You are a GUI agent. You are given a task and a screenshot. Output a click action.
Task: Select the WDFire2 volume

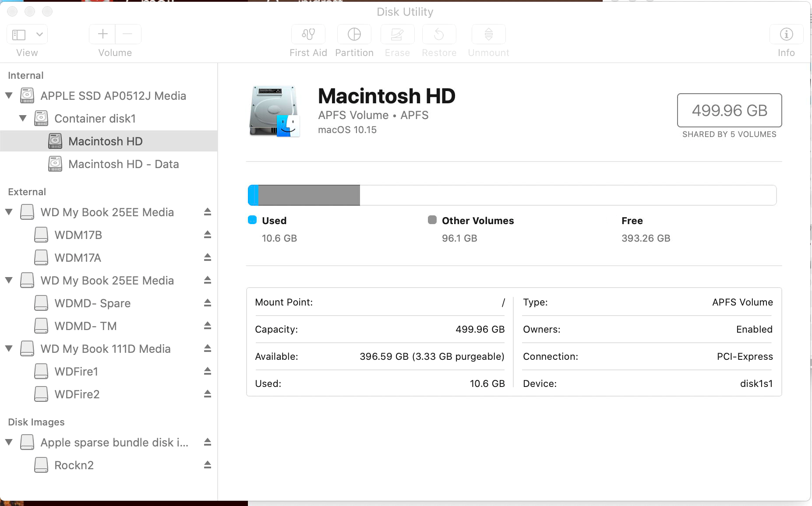109,394
